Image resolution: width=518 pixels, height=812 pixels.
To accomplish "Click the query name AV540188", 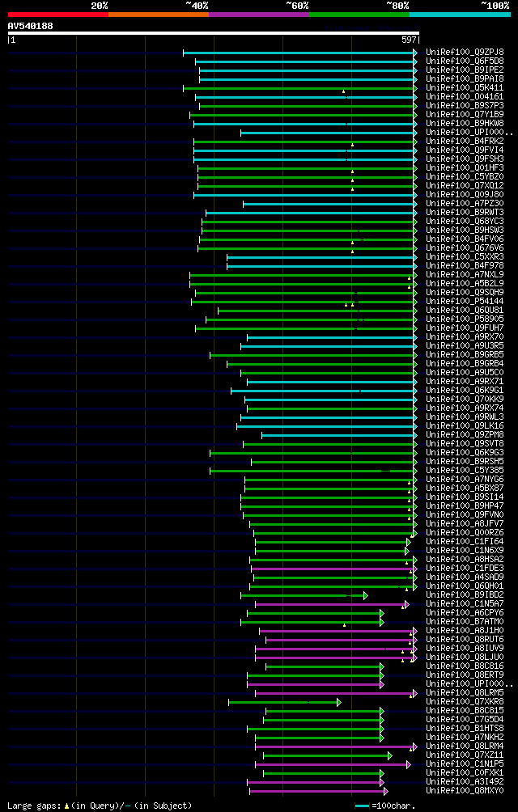I will [30, 25].
